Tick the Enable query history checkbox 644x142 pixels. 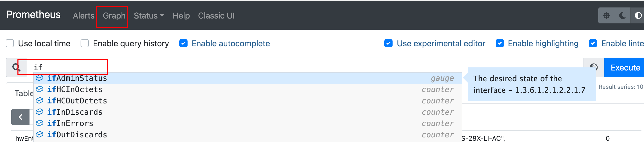pyautogui.click(x=85, y=43)
